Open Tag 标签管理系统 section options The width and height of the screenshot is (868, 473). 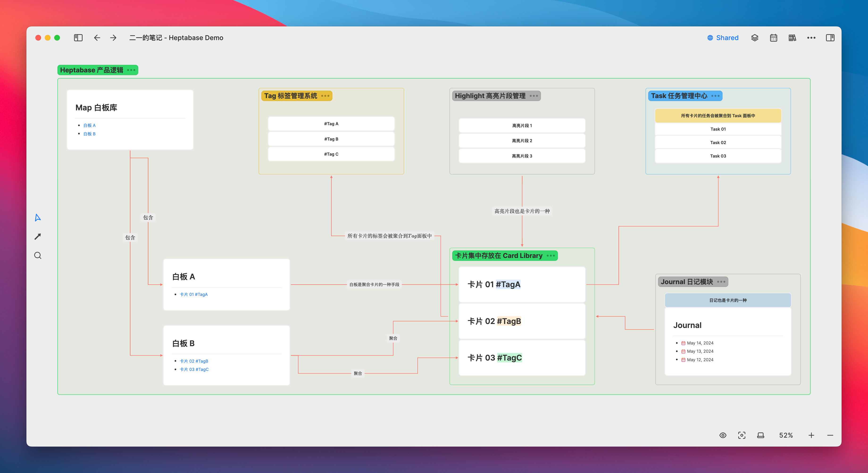(x=325, y=96)
